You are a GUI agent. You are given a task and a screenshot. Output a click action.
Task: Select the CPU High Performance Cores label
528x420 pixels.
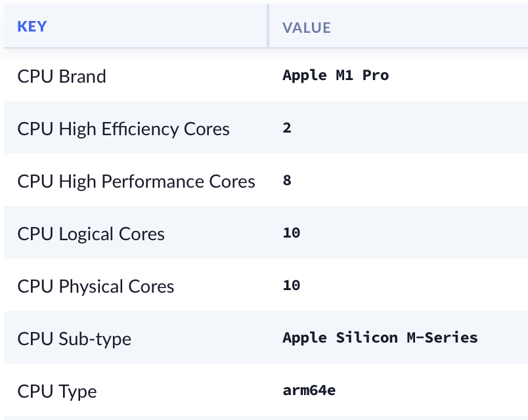(136, 181)
